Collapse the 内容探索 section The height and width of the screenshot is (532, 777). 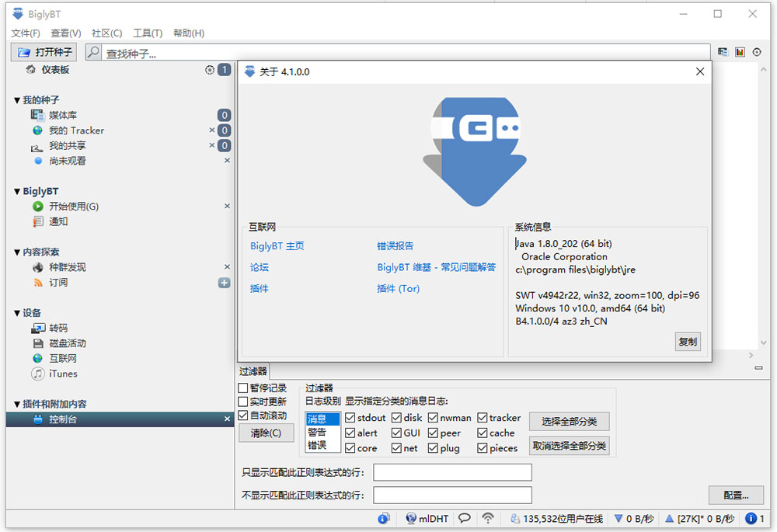[x=17, y=252]
